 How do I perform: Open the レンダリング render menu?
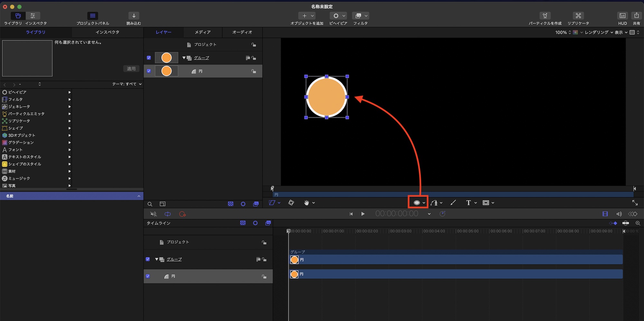[598, 32]
